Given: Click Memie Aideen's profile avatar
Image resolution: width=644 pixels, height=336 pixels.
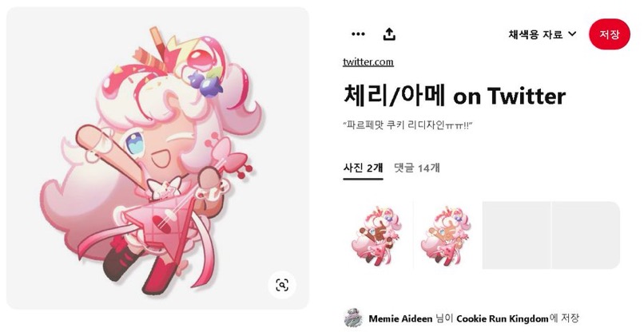Looking at the screenshot, I should 353,318.
